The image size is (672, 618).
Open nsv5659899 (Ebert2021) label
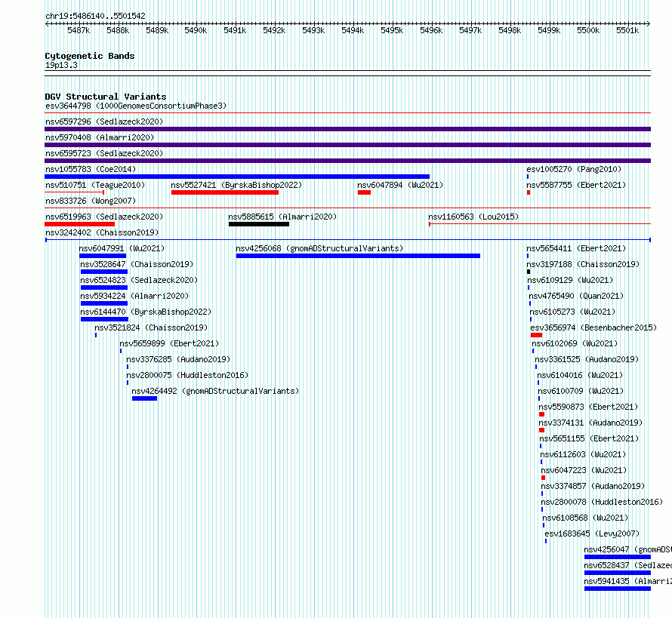coord(169,343)
